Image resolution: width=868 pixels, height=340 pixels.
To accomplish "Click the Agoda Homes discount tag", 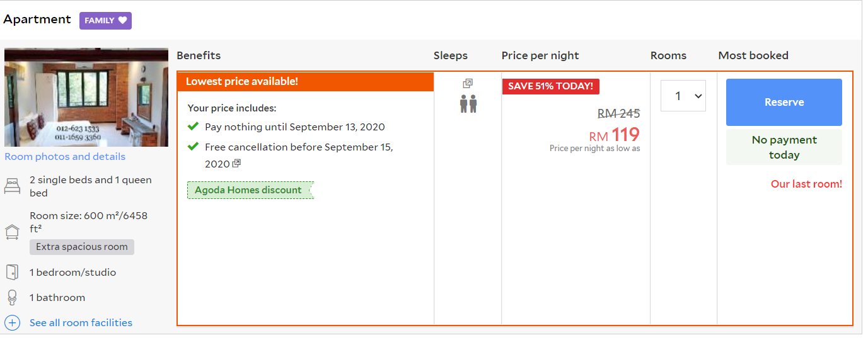I will 249,190.
